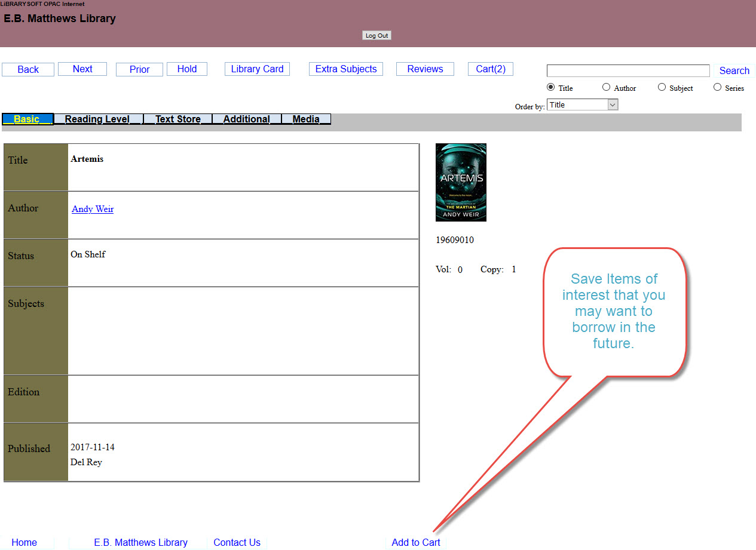Select the Series search radio button
The width and height of the screenshot is (756, 550).
(717, 87)
